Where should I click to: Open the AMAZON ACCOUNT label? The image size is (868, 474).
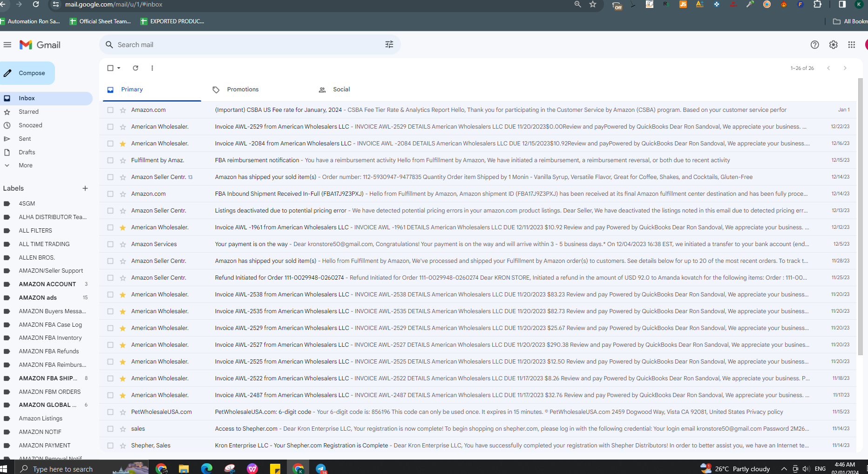[47, 284]
